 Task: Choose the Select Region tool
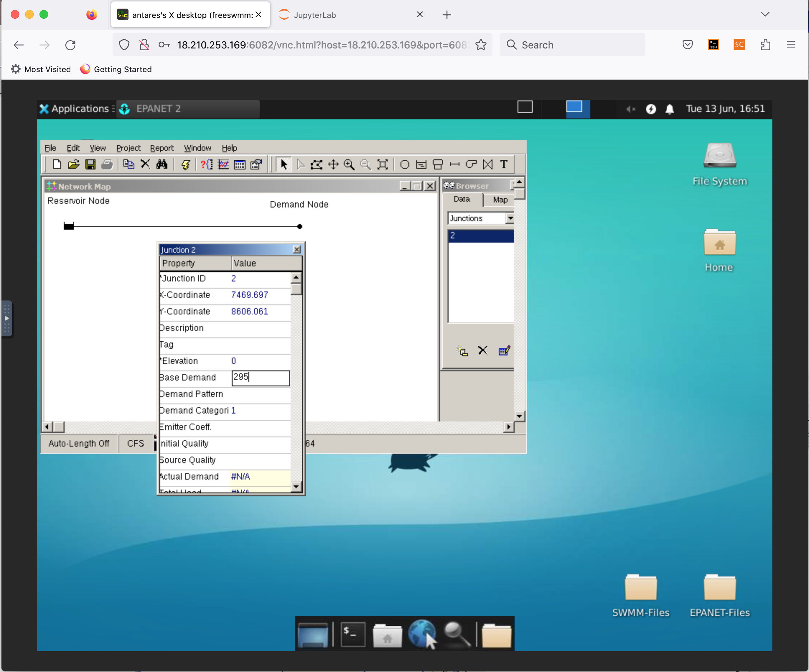(317, 164)
